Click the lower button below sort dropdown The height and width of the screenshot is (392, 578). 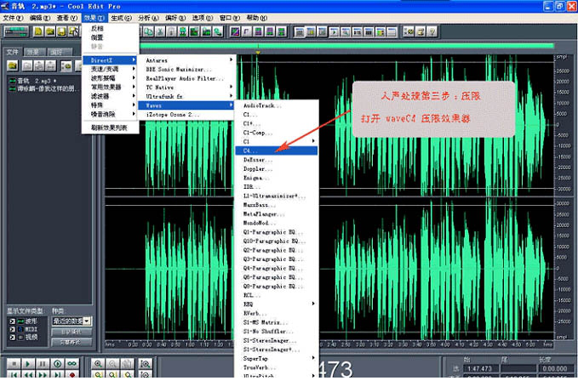72,343
